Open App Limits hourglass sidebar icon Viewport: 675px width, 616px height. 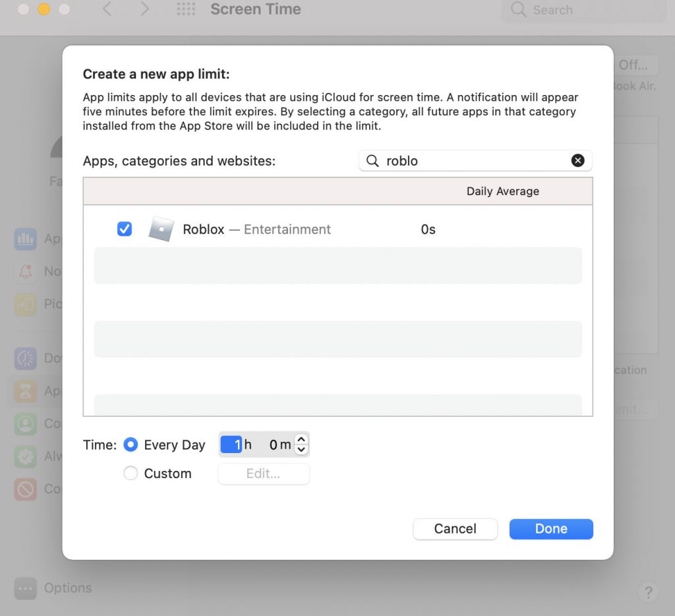point(26,391)
